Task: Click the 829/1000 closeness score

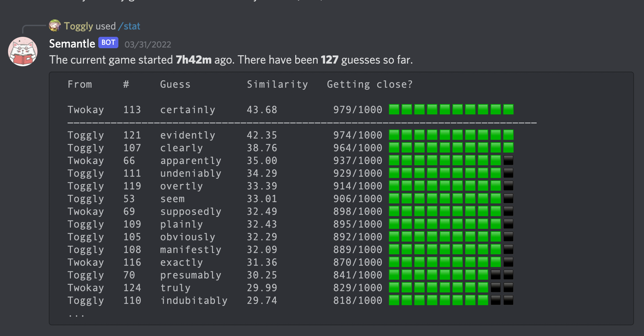Action: (358, 288)
